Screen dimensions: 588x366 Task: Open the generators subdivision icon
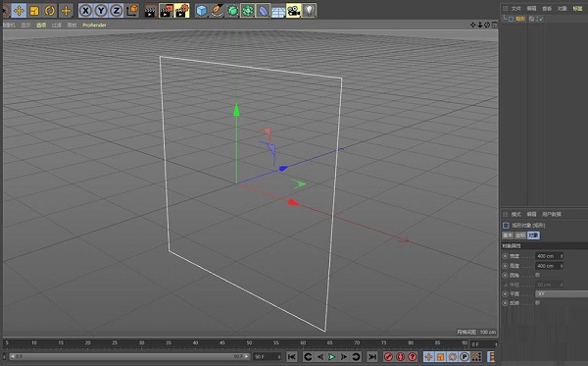[232, 11]
